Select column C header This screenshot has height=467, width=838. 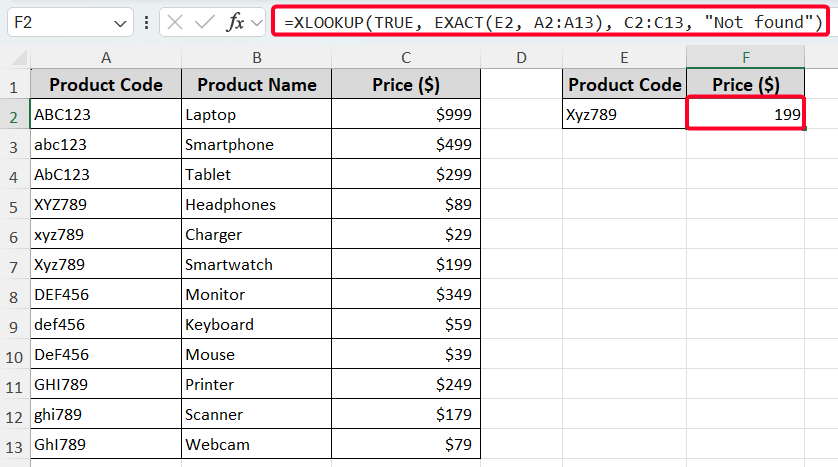pyautogui.click(x=406, y=59)
